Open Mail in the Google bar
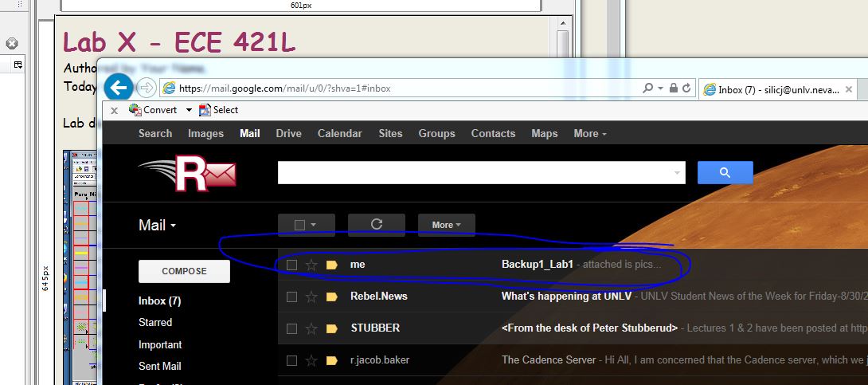The image size is (868, 385). click(x=250, y=133)
